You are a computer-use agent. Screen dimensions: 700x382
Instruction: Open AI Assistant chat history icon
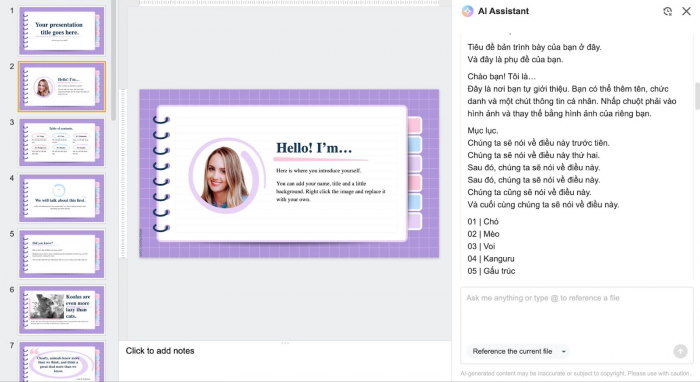click(x=667, y=11)
